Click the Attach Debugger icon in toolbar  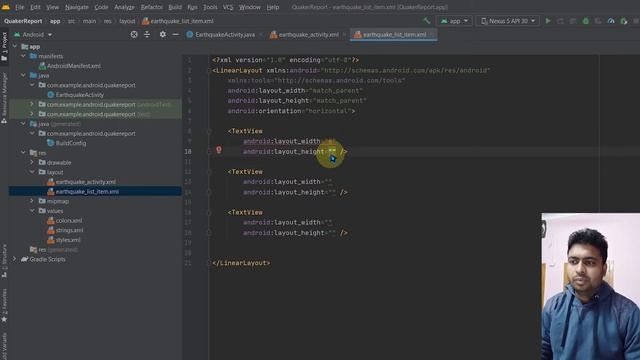[624, 21]
